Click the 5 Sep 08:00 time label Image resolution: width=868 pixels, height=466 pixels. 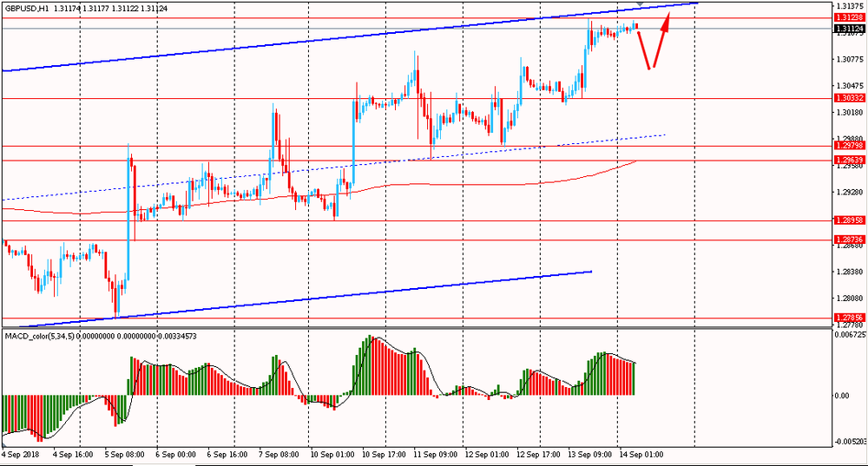pyautogui.click(x=124, y=455)
